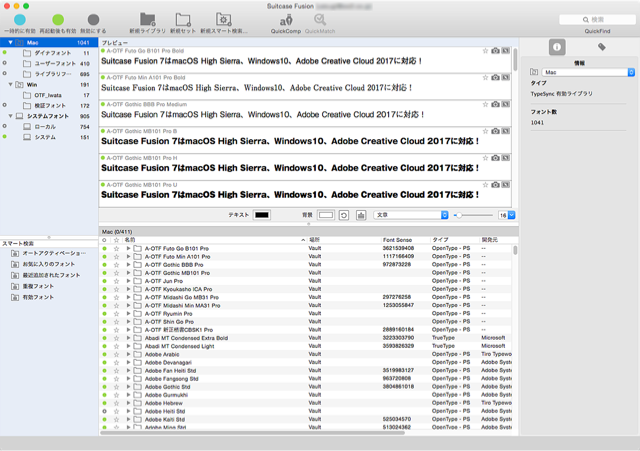
Task: Toggle favorite star for Adobe Arabic
Action: [116, 354]
